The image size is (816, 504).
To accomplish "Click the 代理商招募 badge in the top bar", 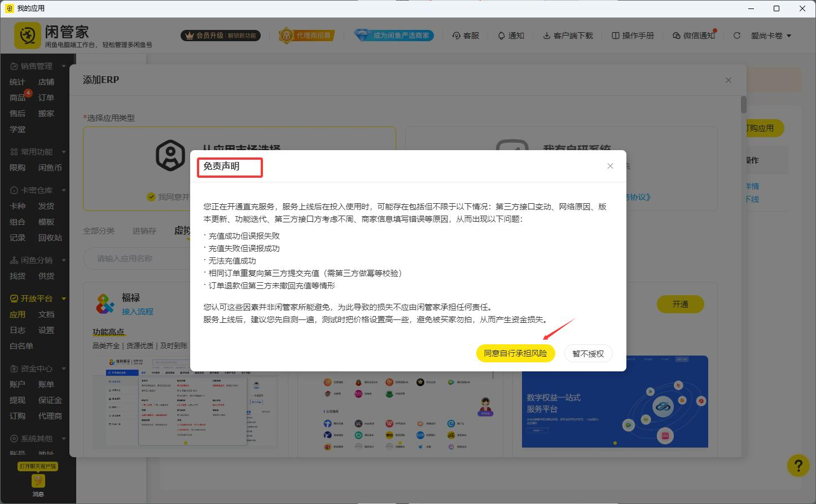I will [306, 35].
